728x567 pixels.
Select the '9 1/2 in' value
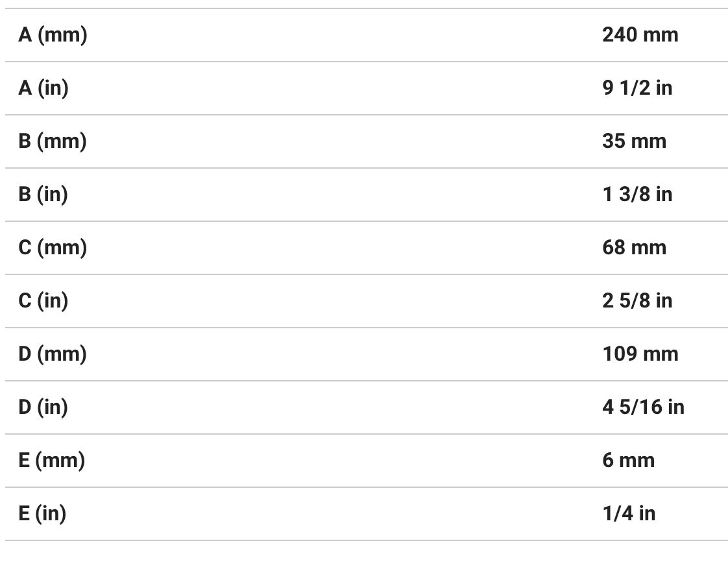pyautogui.click(x=637, y=88)
